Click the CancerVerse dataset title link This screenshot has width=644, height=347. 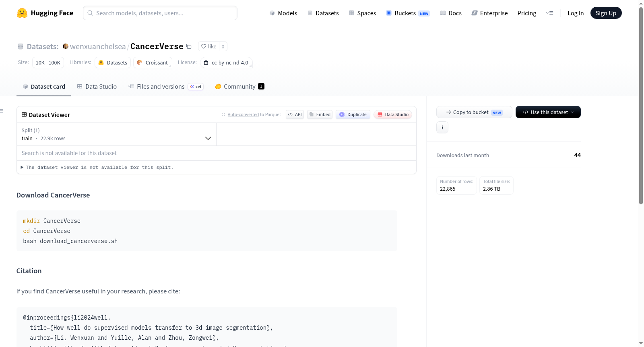pyautogui.click(x=157, y=46)
